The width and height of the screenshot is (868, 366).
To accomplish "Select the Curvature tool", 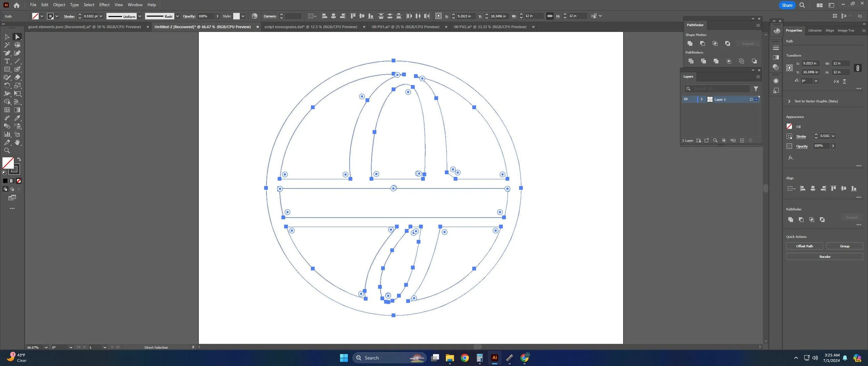I will 17,53.
